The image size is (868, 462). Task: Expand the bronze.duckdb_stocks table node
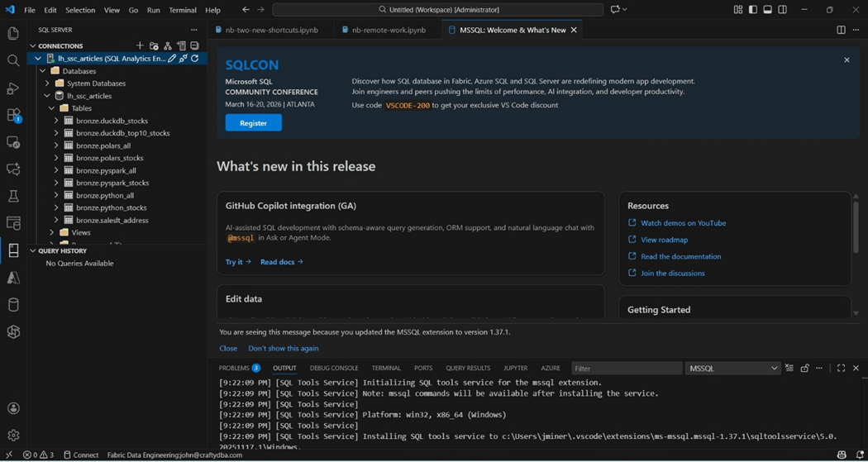pos(56,121)
